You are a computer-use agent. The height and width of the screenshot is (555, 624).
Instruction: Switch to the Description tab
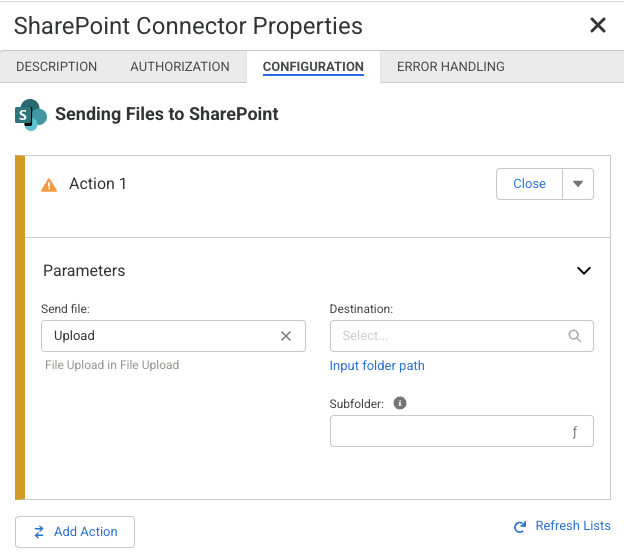point(57,66)
